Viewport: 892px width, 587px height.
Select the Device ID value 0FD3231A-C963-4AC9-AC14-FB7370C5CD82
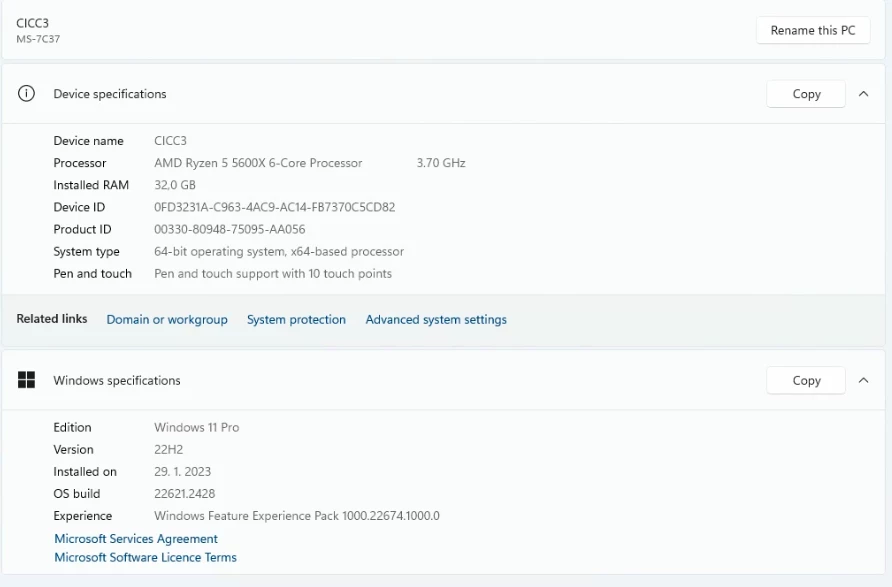point(275,207)
